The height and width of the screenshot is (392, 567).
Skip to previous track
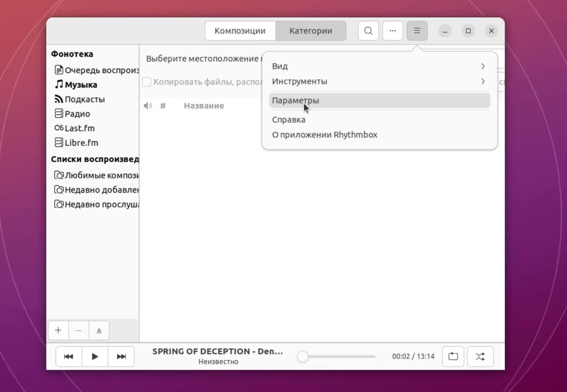[x=69, y=357]
